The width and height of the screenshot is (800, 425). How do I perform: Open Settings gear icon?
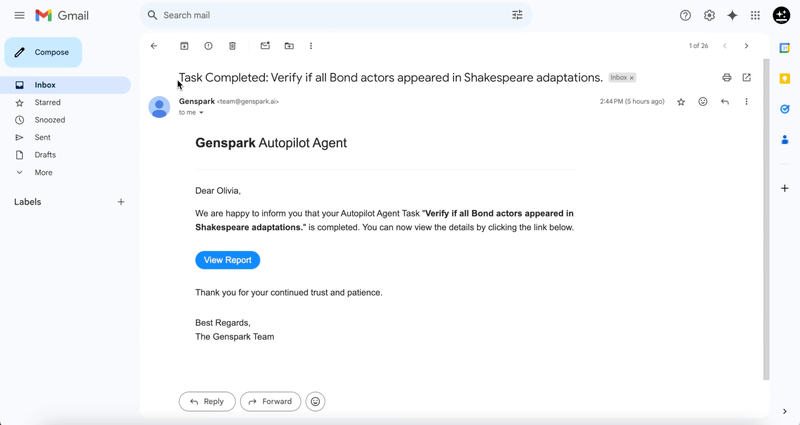709,15
